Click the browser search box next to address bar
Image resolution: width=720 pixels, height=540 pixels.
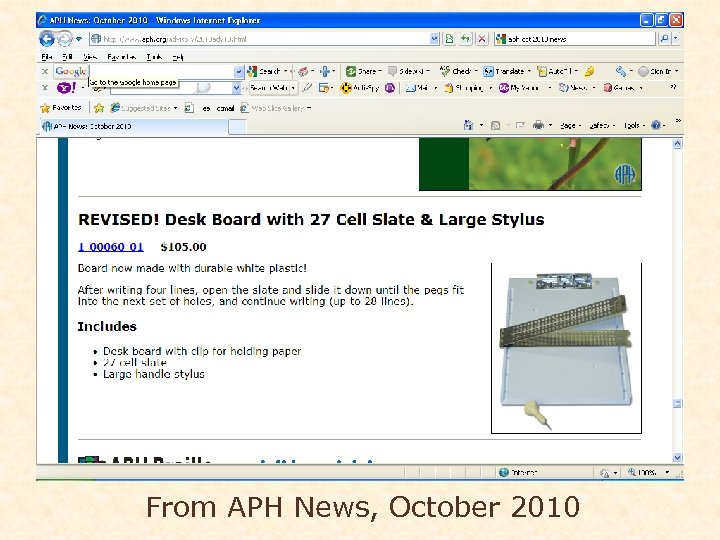(574, 39)
